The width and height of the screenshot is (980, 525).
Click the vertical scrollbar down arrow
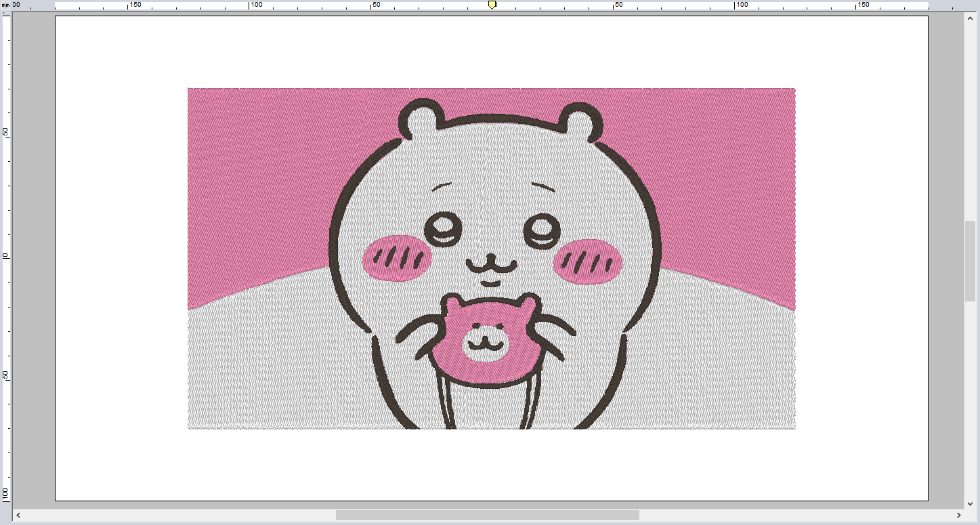pyautogui.click(x=970, y=502)
